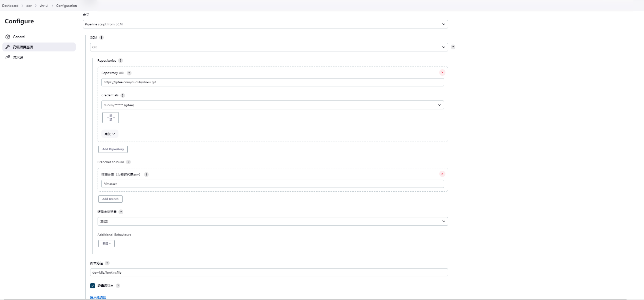Click the Additional Behaviours label
The width and height of the screenshot is (644, 300).
click(114, 235)
